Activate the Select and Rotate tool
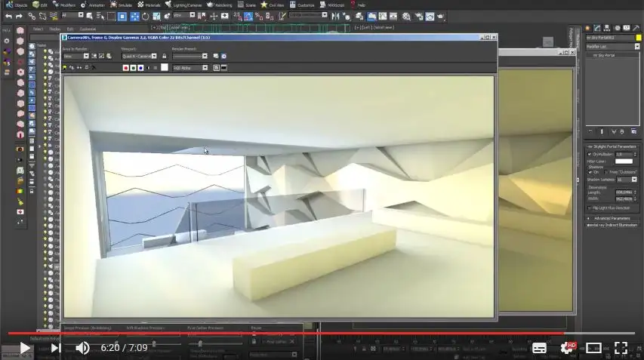 coord(146,17)
